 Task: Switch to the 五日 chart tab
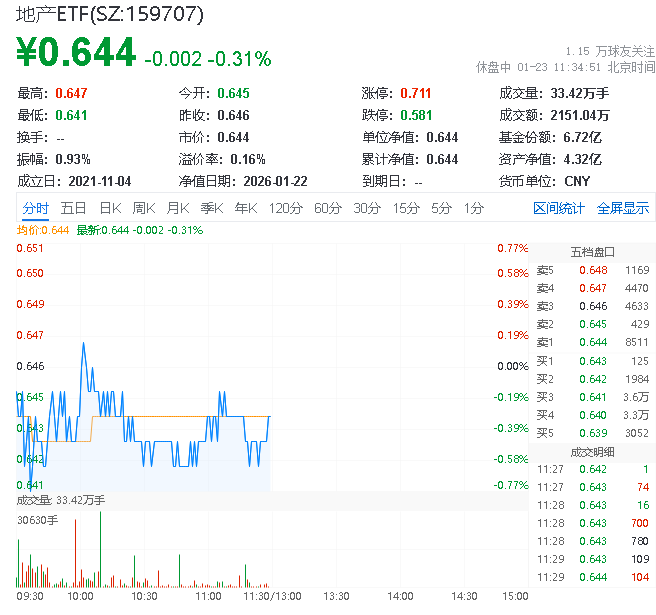coord(73,208)
